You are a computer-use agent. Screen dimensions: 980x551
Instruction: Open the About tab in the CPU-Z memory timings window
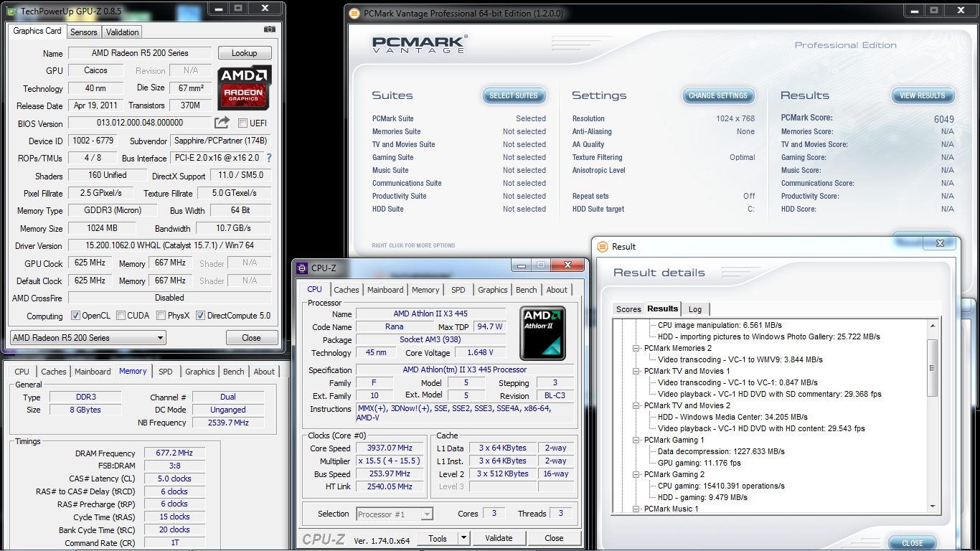point(264,372)
